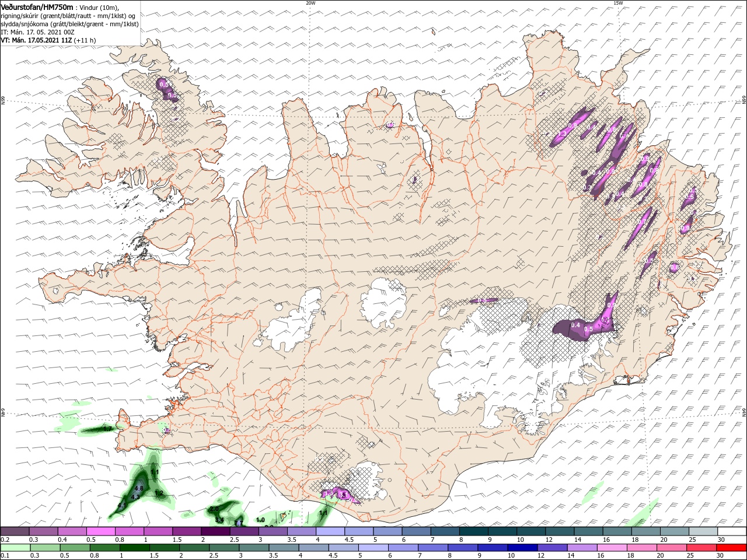Pick the darkest green 1 rain legend swatch

click(x=134, y=547)
